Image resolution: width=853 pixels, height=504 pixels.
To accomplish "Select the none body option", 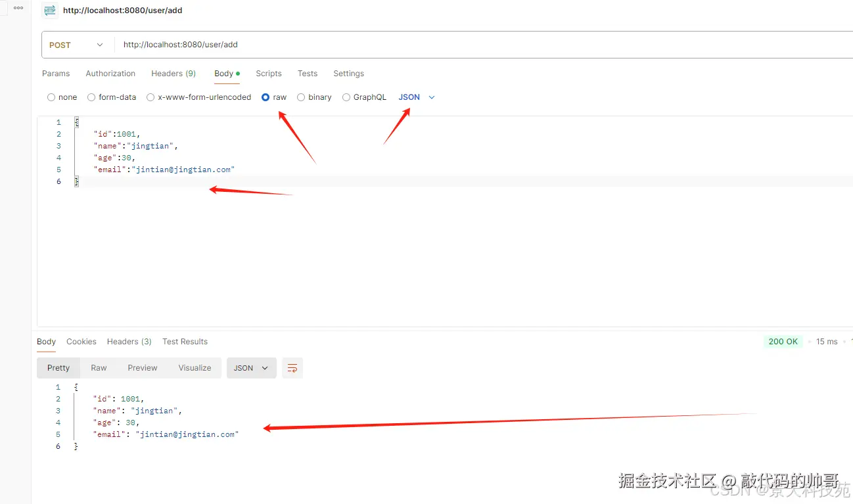I will pyautogui.click(x=62, y=97).
